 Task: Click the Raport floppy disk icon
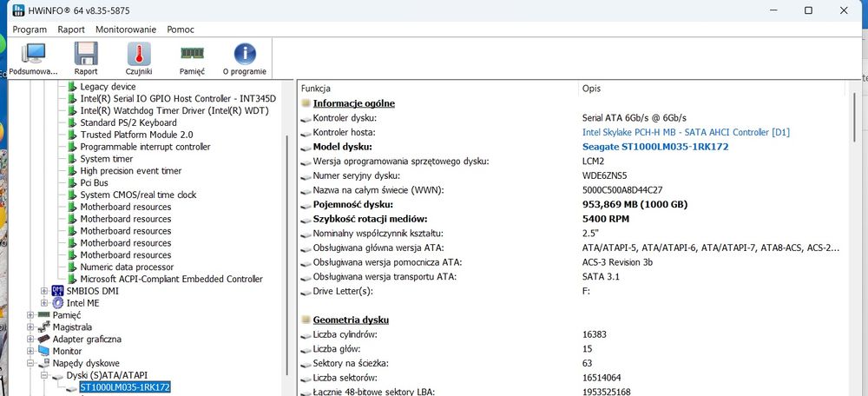(x=86, y=54)
